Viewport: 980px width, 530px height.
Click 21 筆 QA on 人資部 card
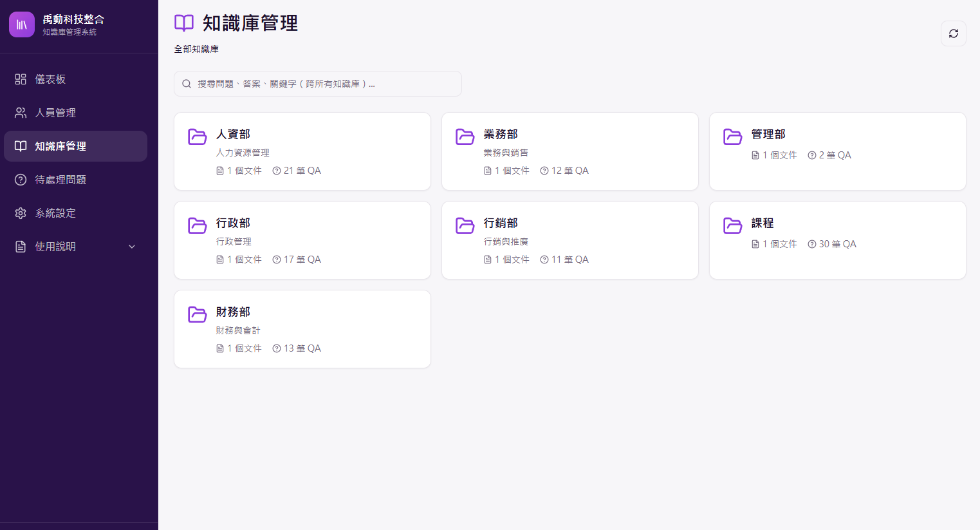click(x=297, y=171)
